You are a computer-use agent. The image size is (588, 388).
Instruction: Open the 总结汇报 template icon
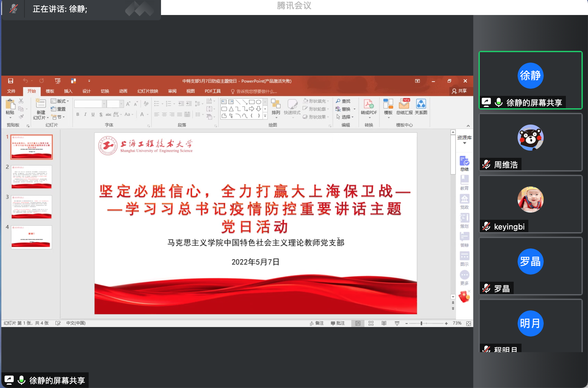404,104
